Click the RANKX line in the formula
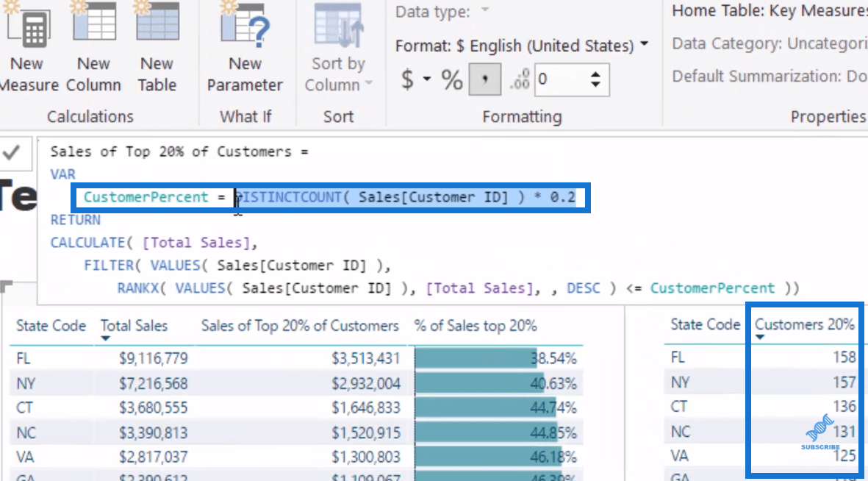The image size is (868, 481). pyautogui.click(x=459, y=288)
